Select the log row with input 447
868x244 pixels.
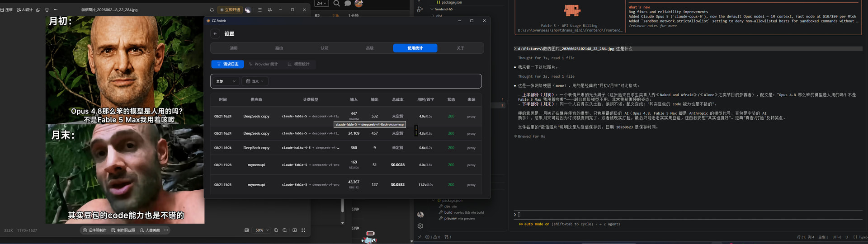click(x=346, y=116)
